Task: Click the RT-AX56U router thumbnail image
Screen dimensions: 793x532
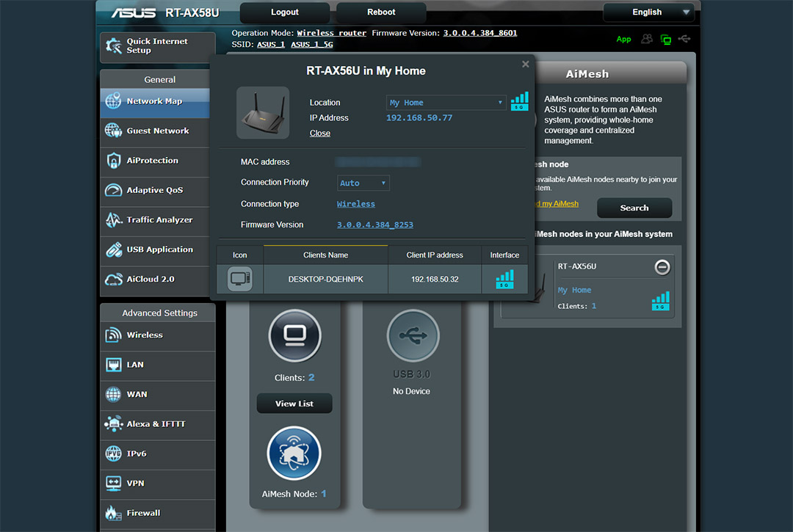Action: [263, 113]
